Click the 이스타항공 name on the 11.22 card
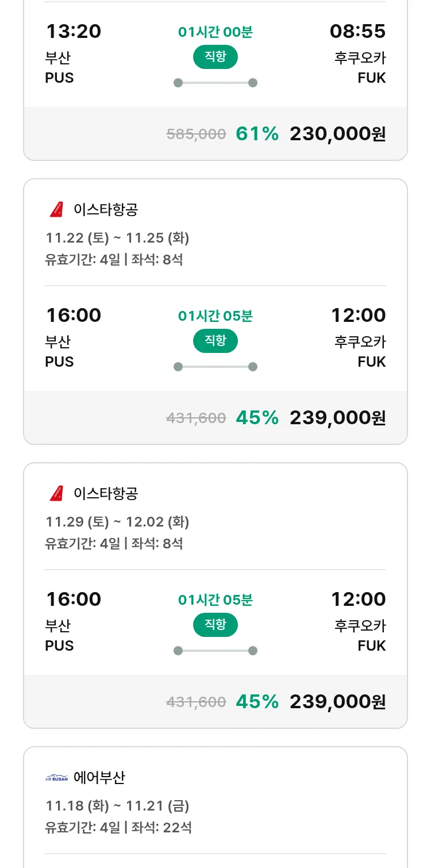 pyautogui.click(x=106, y=210)
